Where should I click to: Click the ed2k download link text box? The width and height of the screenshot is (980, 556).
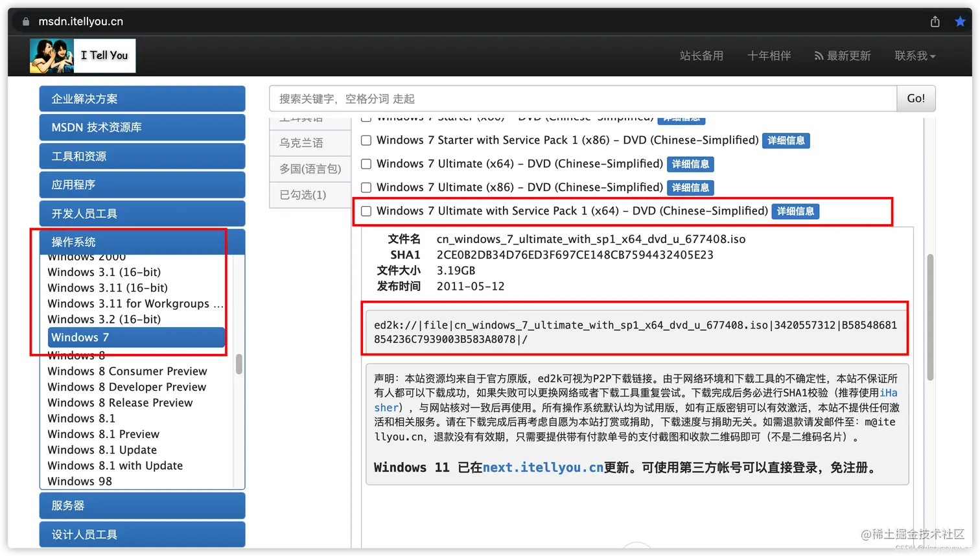click(x=636, y=332)
